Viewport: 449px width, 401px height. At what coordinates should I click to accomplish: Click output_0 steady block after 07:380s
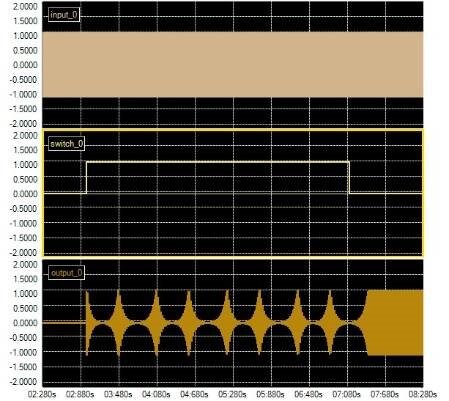395,323
